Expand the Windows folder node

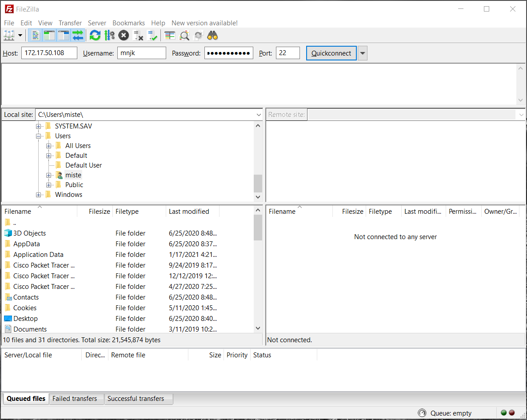click(x=38, y=195)
